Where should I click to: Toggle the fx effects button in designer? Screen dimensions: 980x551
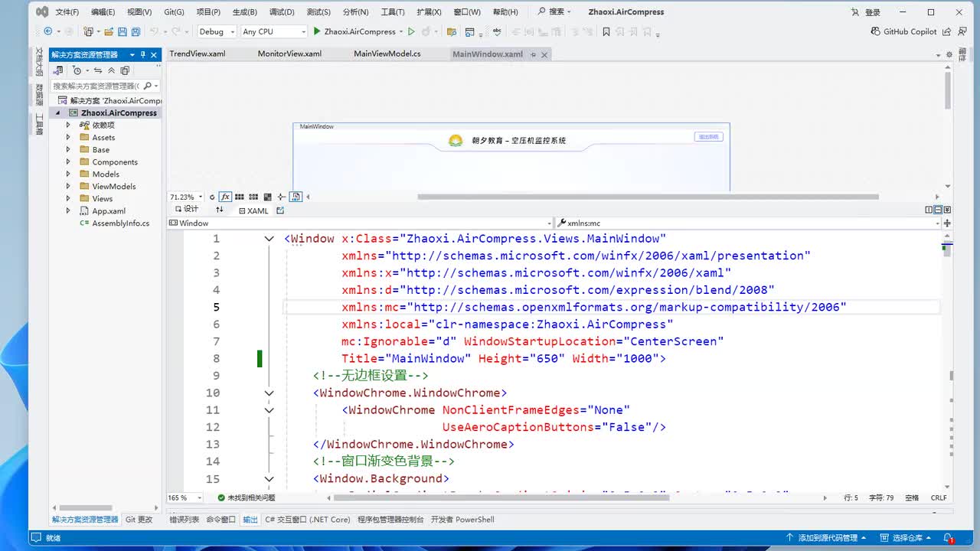[225, 197]
